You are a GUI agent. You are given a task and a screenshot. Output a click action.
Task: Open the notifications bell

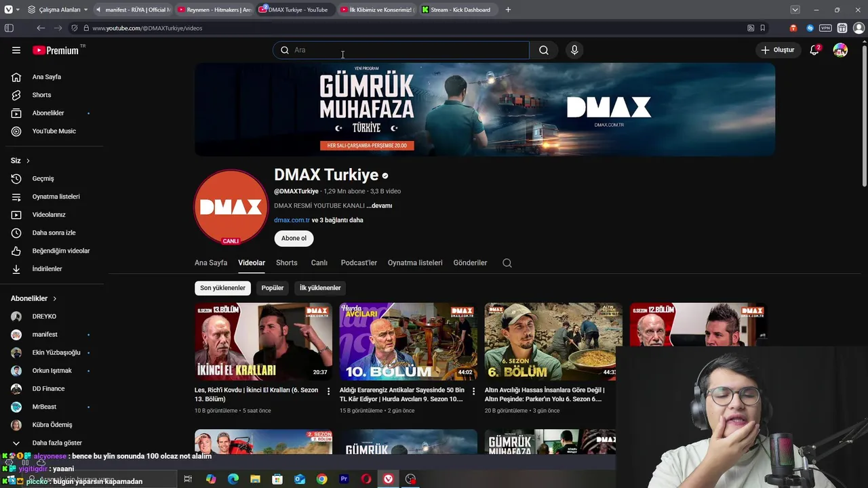(x=814, y=50)
